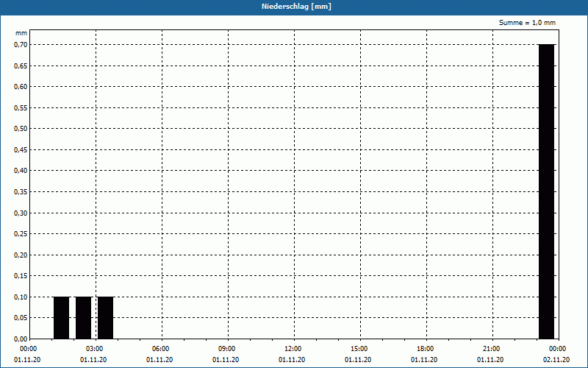Click the 0,00 y-axis value
The image size is (588, 368).
pos(21,339)
